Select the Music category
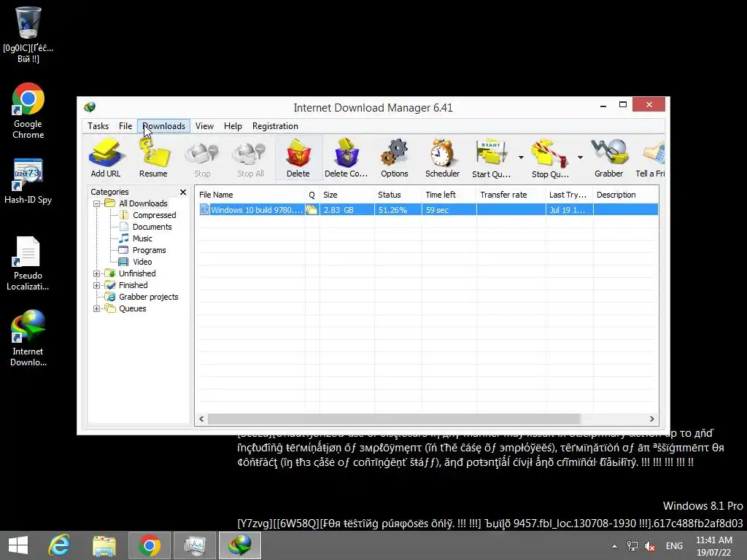 (x=142, y=238)
